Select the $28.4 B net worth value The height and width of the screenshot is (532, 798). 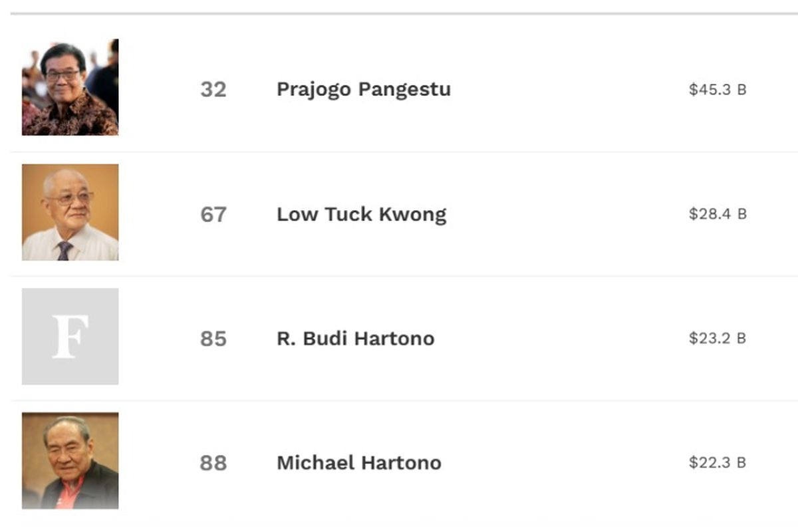point(718,214)
